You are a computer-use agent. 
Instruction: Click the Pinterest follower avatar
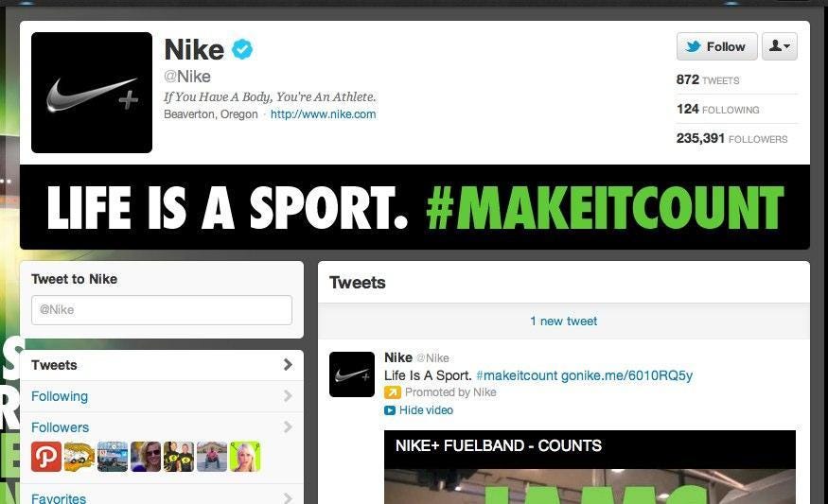point(46,457)
